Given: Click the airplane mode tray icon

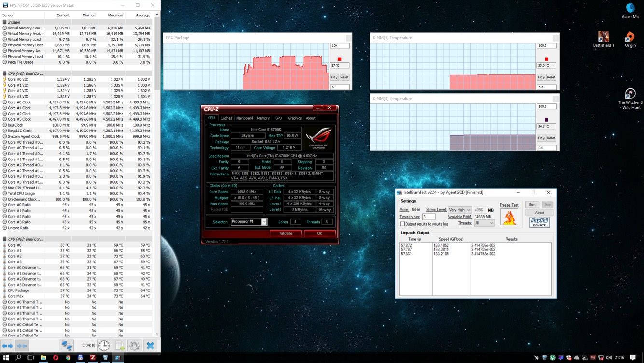Looking at the screenshot, I should (536, 358).
